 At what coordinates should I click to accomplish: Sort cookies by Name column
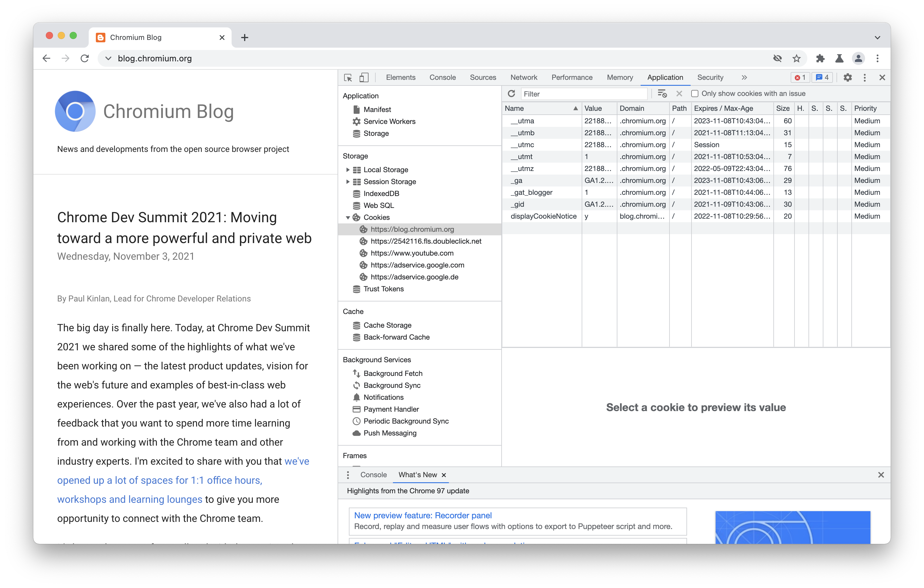click(541, 109)
